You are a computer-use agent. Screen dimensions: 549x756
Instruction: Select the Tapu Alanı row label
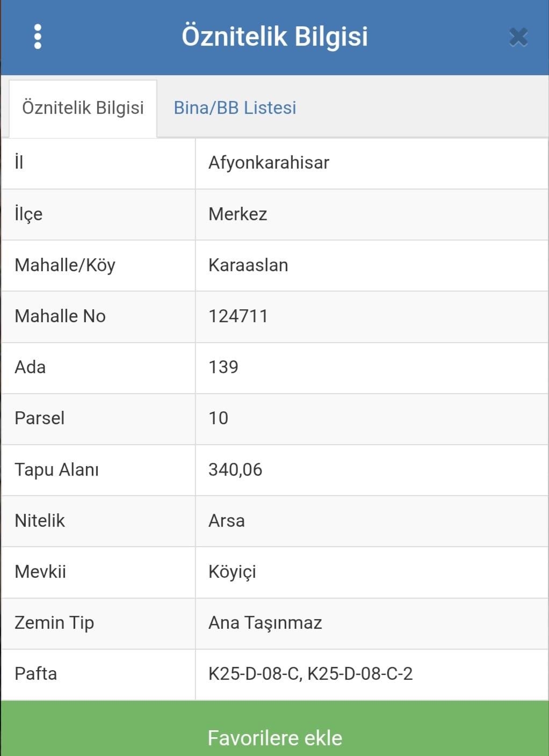[56, 470]
